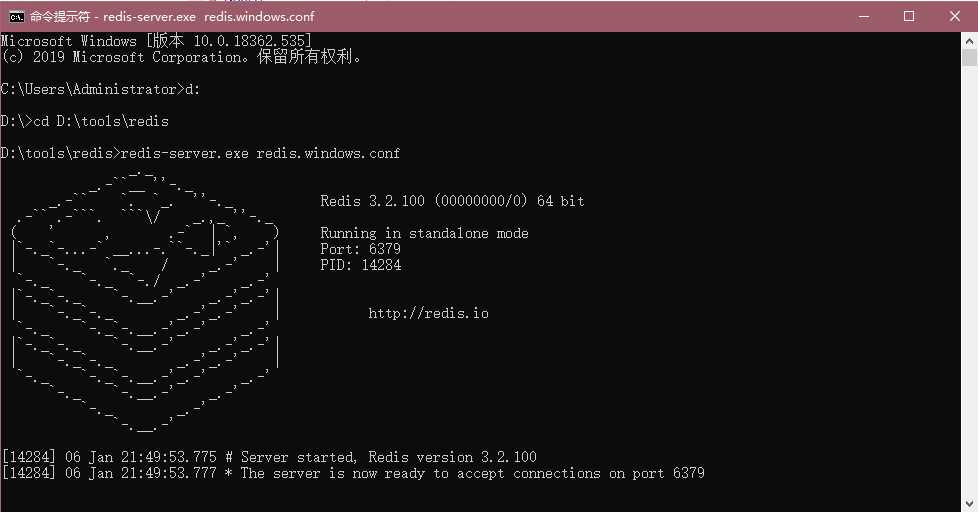Click the 'redis-server.exe redis.windows.conf' command line
978x512 pixels.
pos(200,153)
